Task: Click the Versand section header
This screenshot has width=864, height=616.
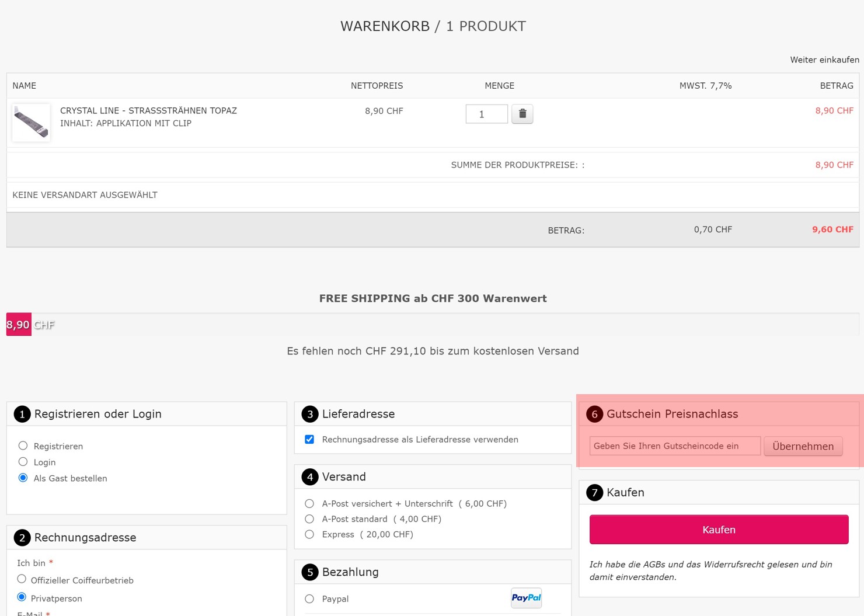Action: click(x=433, y=477)
